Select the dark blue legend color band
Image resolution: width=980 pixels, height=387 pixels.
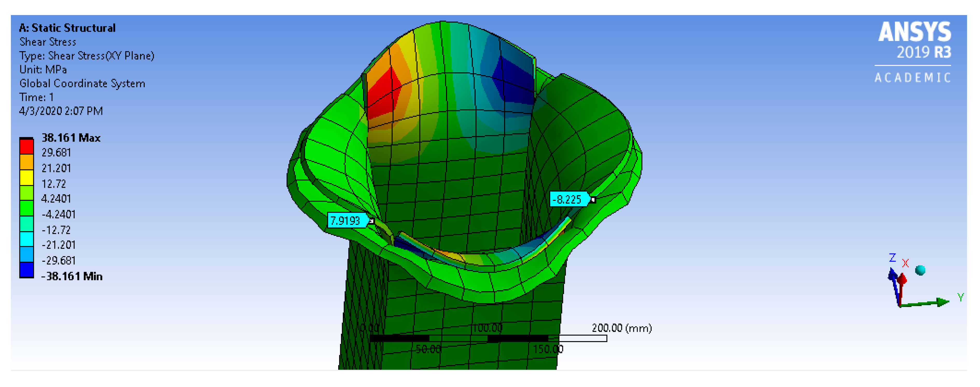(27, 270)
